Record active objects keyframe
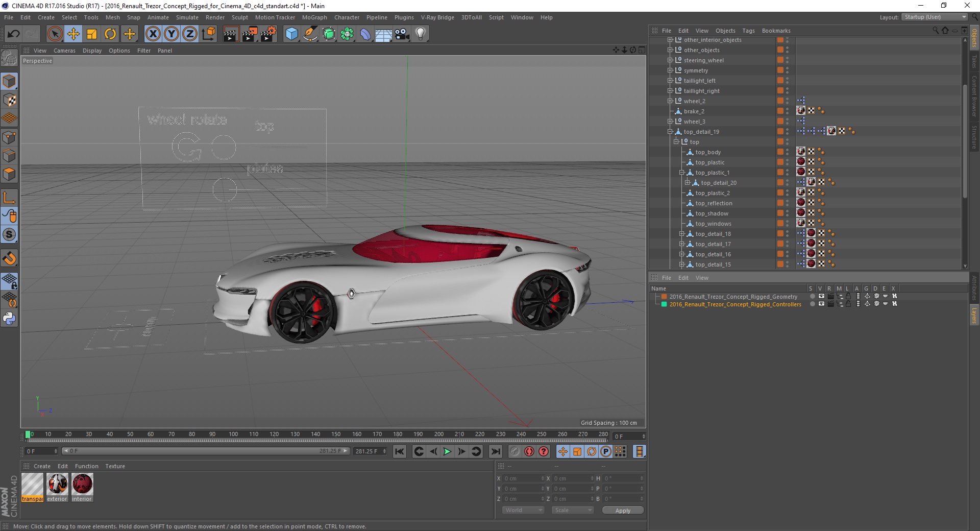Screen dimensions: 980x531 coord(515,451)
